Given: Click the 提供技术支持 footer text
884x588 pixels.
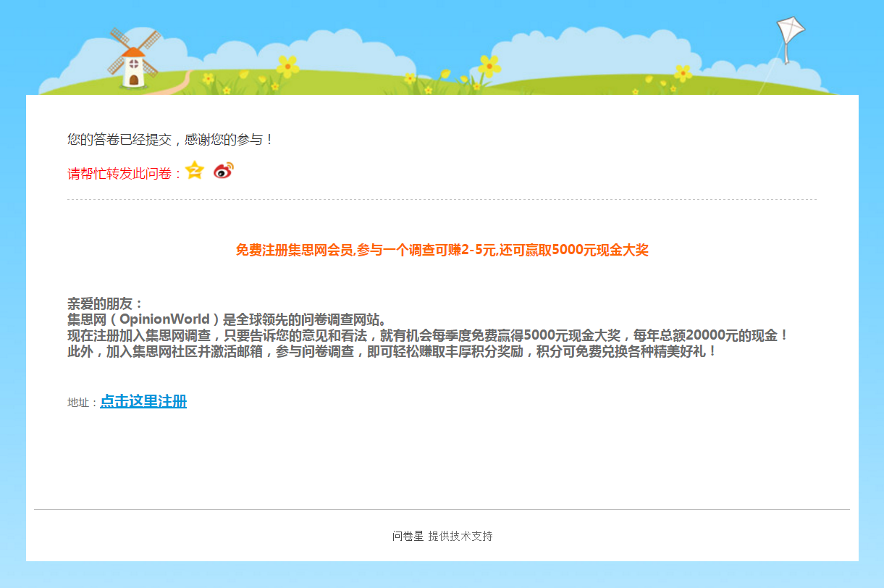Looking at the screenshot, I should pos(460,536).
